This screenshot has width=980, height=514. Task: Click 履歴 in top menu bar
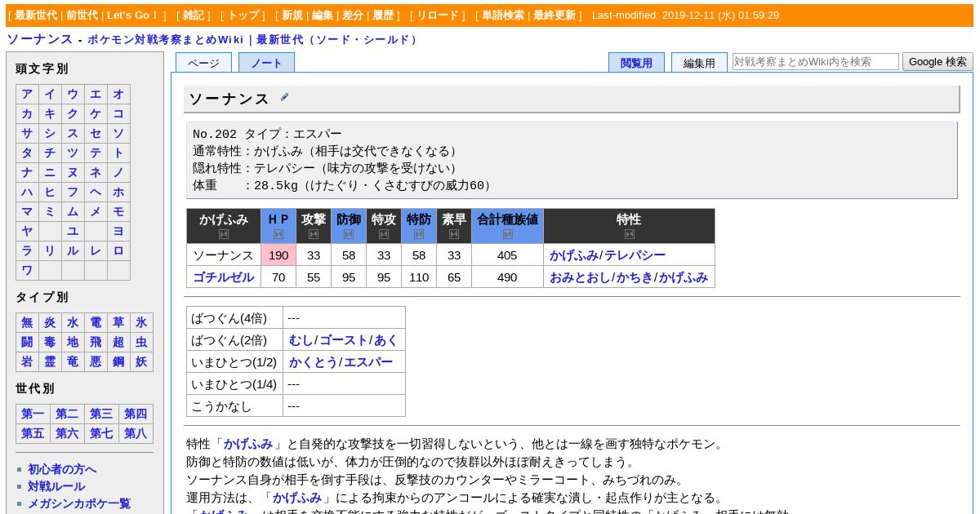coord(383,15)
